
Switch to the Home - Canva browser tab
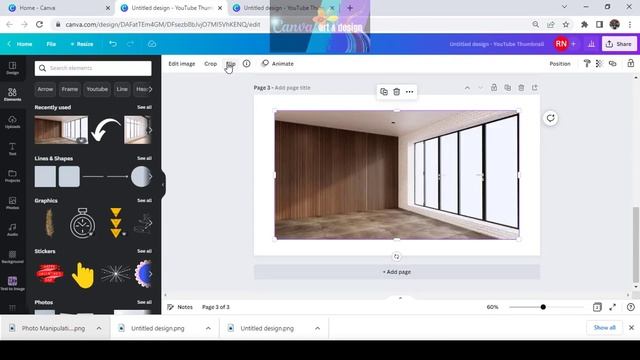60,8
